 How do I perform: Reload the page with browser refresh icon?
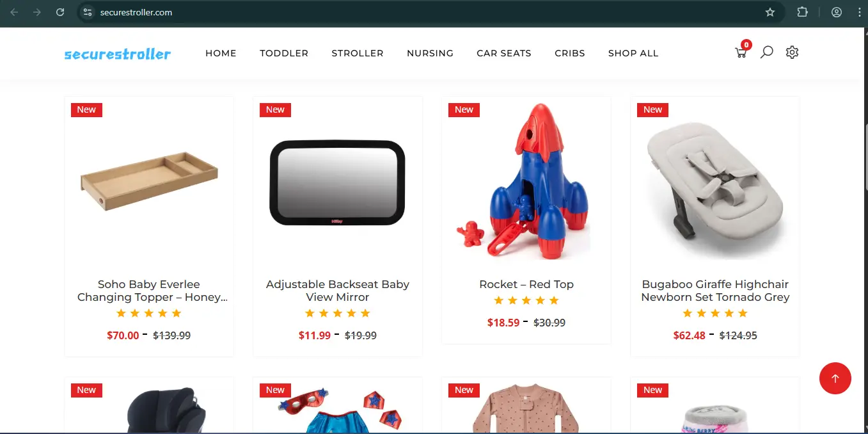60,12
